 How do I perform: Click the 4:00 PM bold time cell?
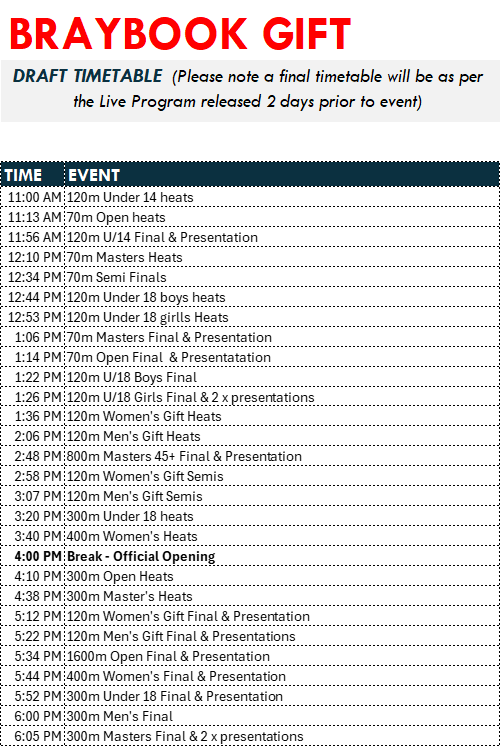32,556
